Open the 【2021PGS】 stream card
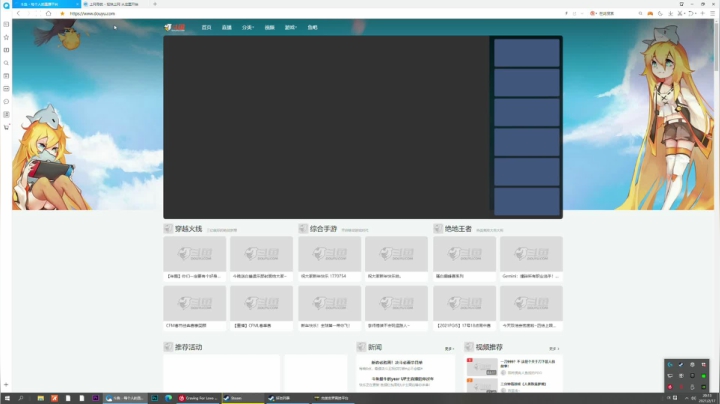The height and width of the screenshot is (404, 720). click(x=464, y=308)
